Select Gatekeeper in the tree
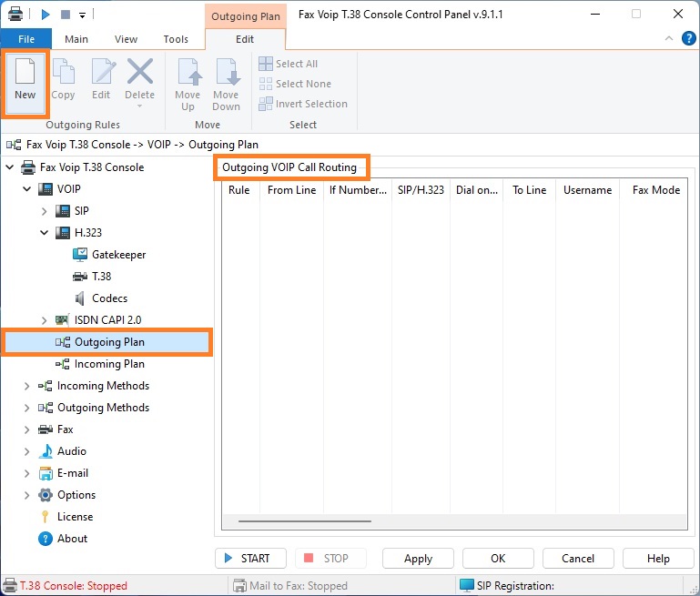Viewport: 700px width, 596px height. click(x=118, y=255)
